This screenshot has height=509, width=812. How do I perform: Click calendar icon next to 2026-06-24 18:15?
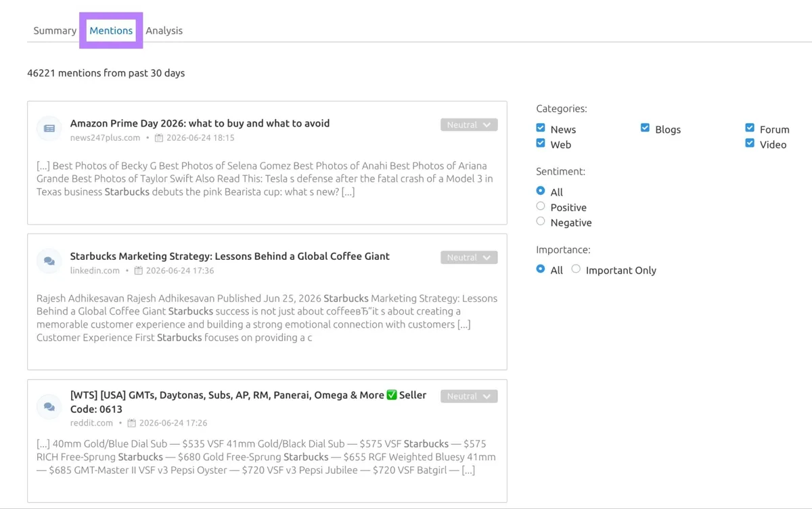159,138
